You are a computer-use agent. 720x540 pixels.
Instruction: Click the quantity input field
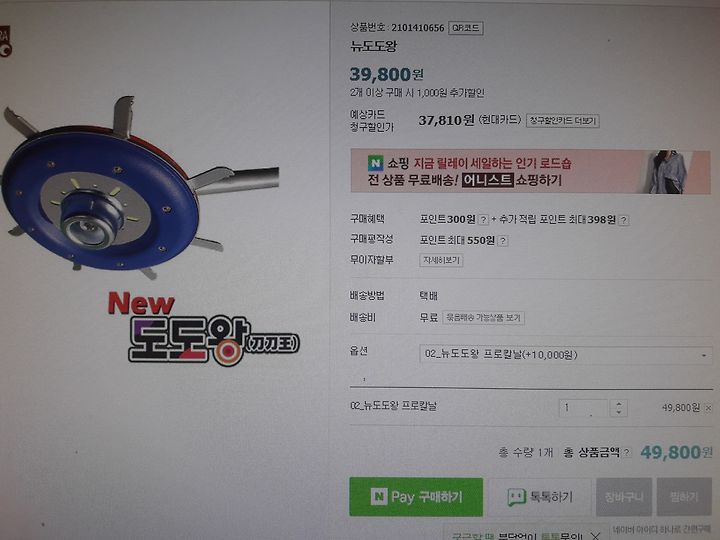(x=583, y=408)
